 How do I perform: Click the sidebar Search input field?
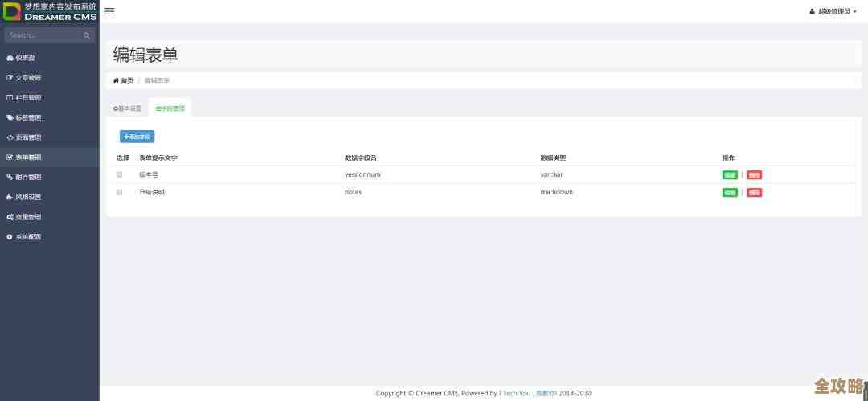pos(42,35)
